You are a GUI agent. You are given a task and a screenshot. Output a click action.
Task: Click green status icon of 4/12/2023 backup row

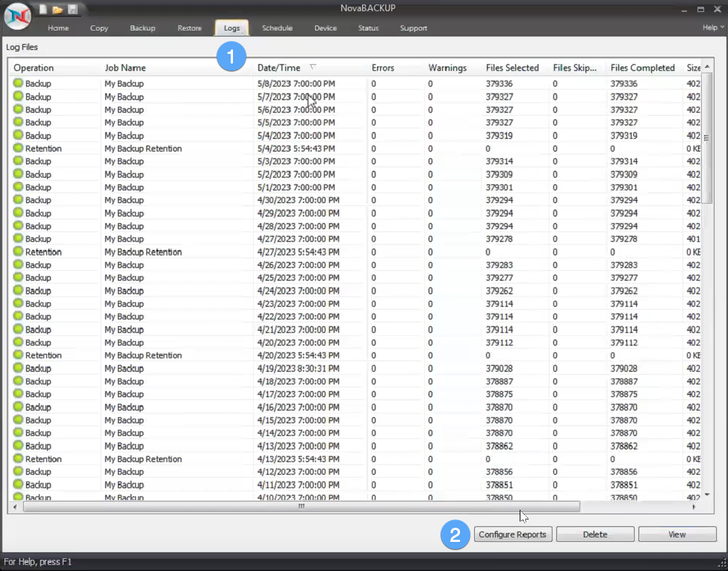(x=18, y=471)
